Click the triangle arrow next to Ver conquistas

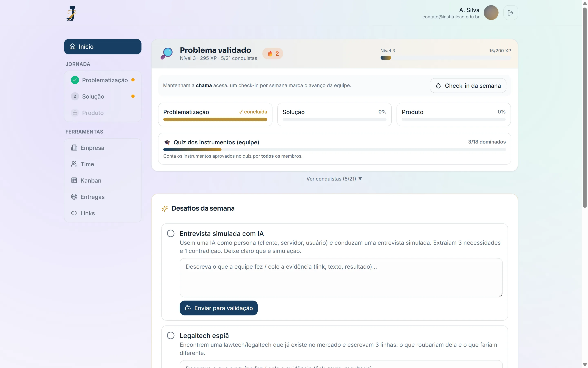coord(360,179)
